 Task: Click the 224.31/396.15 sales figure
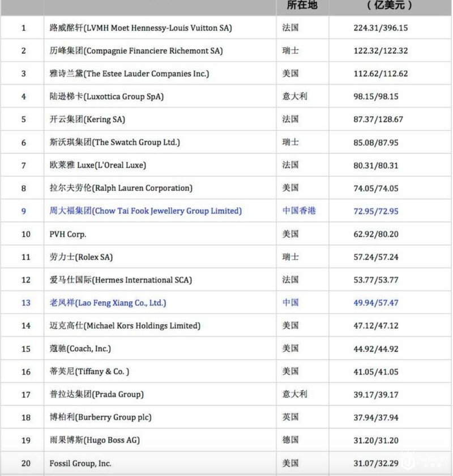tap(379, 28)
